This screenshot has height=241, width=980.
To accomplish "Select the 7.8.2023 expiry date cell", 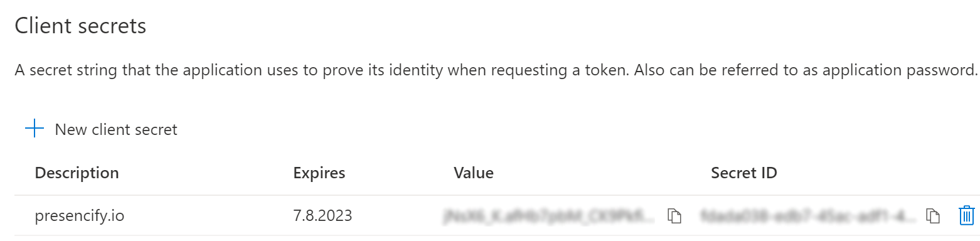I will pos(322,217).
